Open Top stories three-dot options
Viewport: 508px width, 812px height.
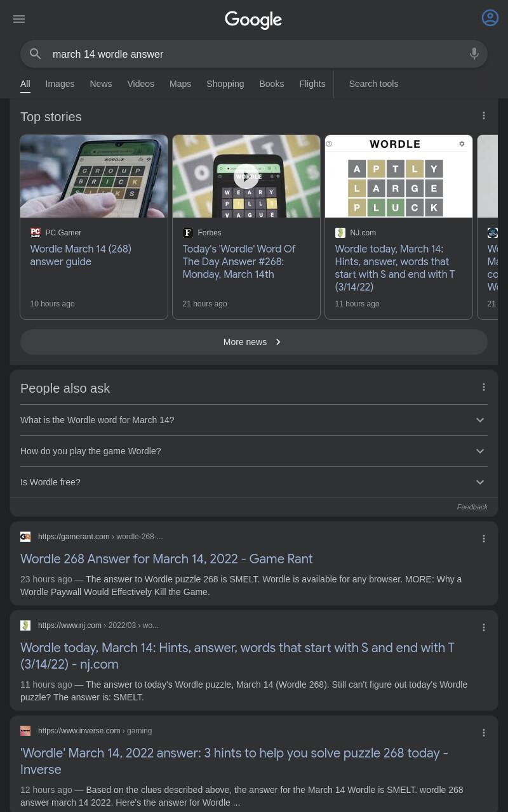point(484,115)
